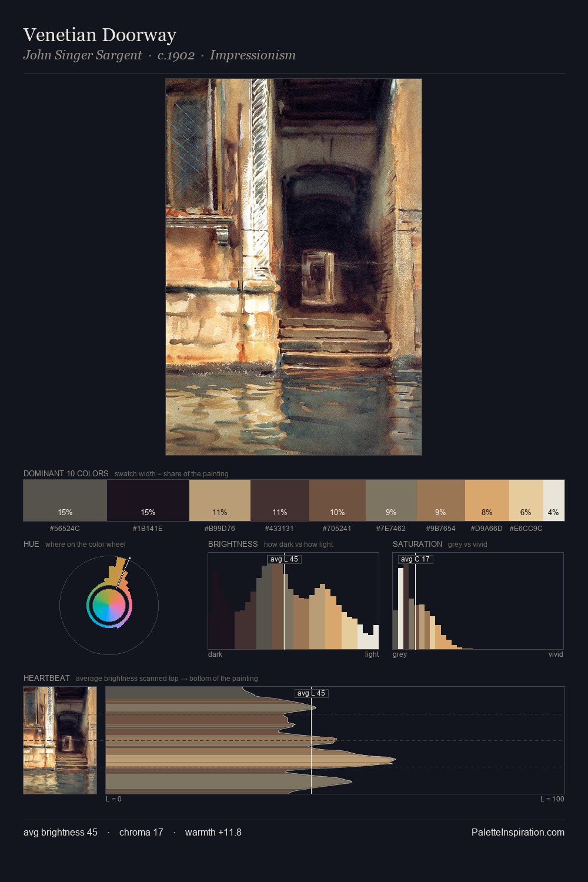Click the hex code label #7E7462
The image size is (588, 882).
coord(391,528)
